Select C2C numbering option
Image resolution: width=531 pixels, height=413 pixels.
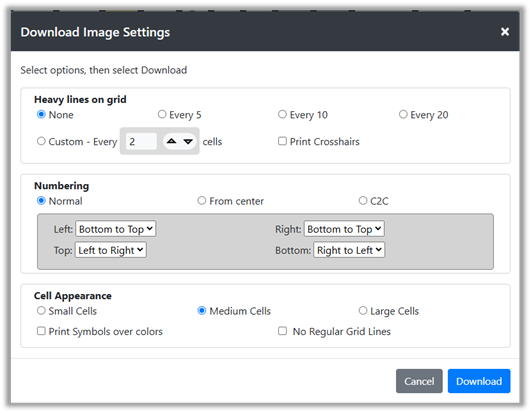point(363,201)
